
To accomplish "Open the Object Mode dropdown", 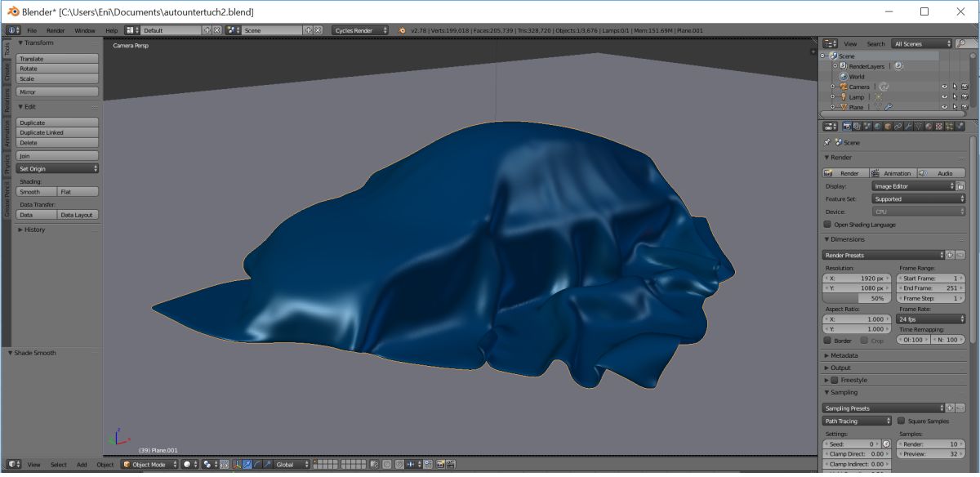I will [149, 464].
